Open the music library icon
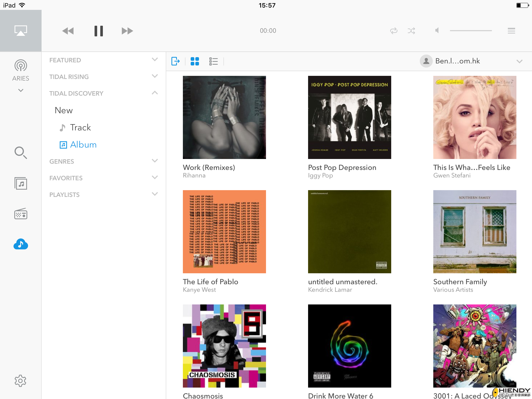 (21, 183)
